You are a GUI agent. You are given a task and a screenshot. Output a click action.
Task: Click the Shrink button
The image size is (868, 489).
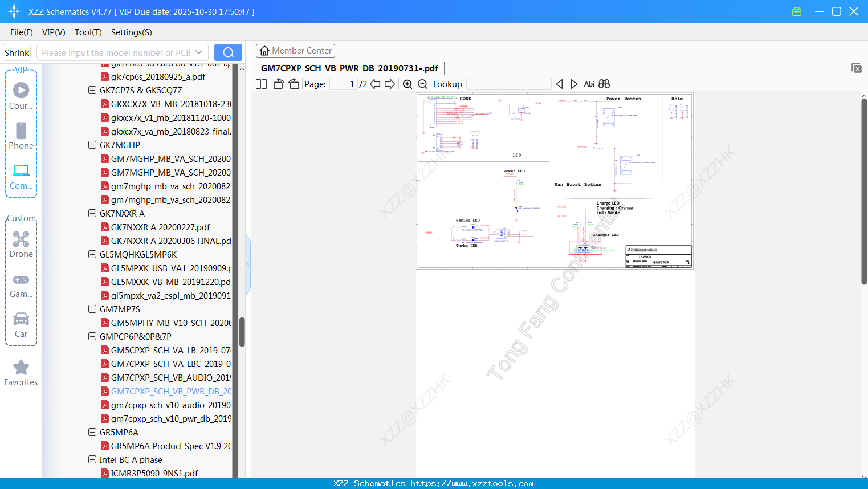click(x=17, y=52)
